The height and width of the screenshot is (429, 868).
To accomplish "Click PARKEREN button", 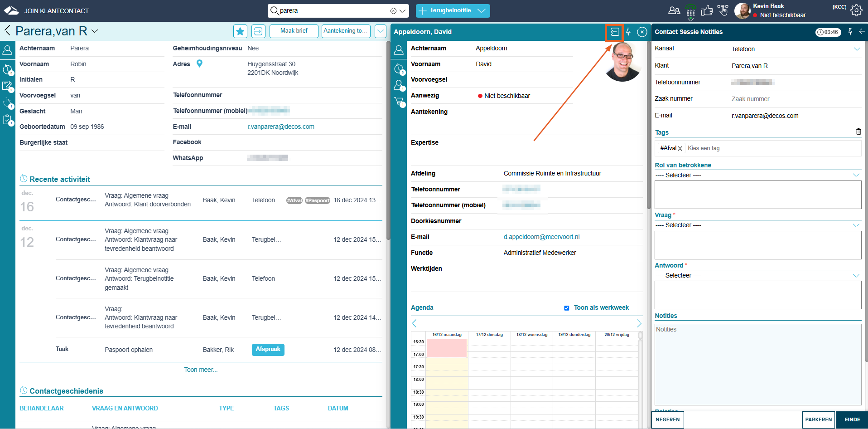I will pos(818,419).
